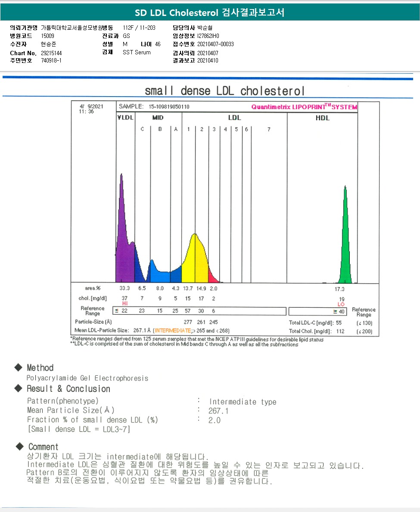The width and height of the screenshot is (420, 512).
Task: Click LDL subfraction label 7
Action: coord(269,129)
